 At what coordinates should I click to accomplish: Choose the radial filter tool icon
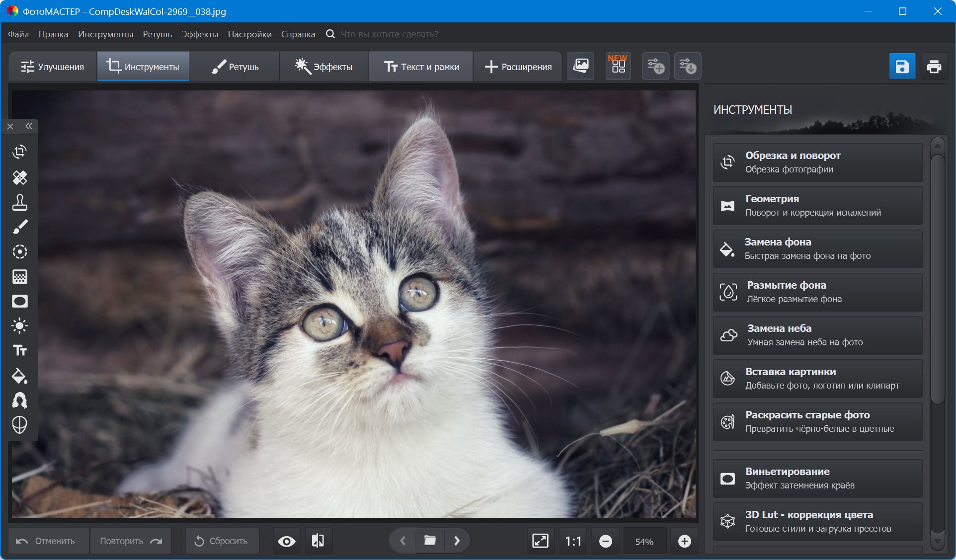(x=19, y=252)
